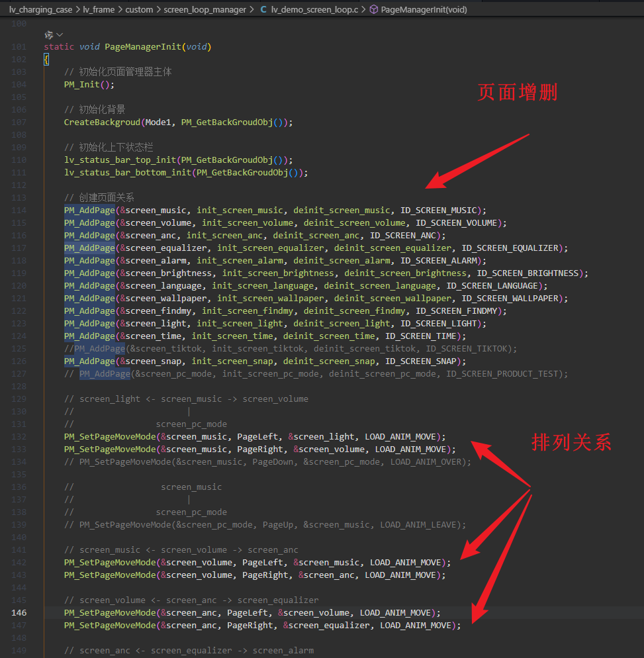The image size is (644, 658).
Task: Click the ID_SCREEN_MUSIC constant
Action: pos(438,211)
